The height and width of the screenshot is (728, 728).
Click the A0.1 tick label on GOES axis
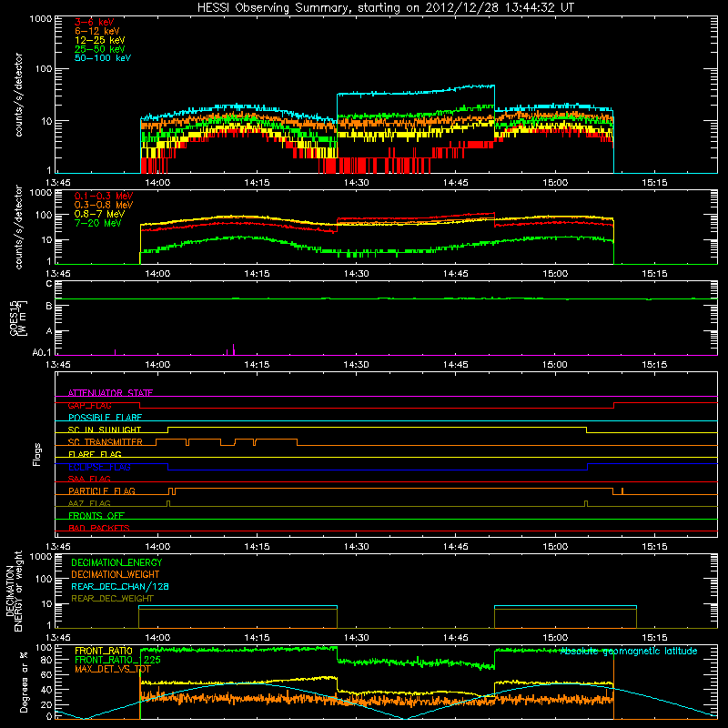tap(42, 352)
